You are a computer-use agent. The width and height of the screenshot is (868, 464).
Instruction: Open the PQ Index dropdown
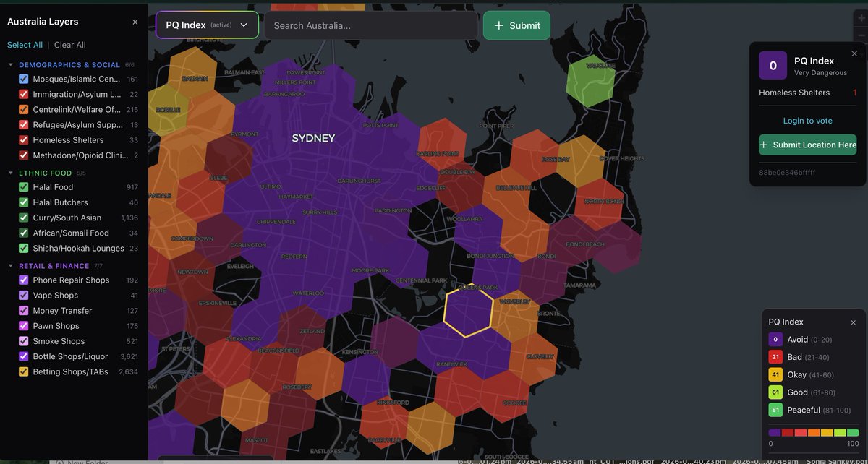point(207,25)
